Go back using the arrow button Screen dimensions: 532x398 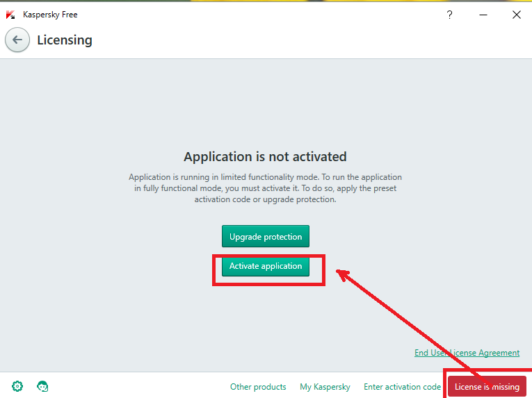17,40
